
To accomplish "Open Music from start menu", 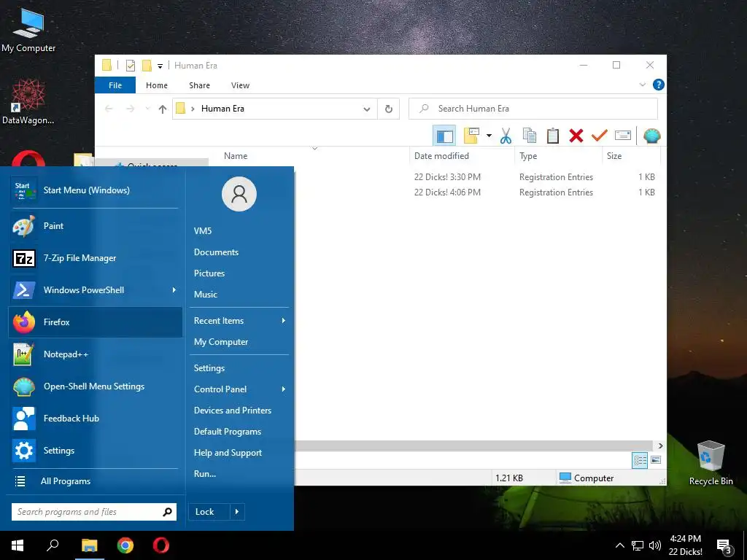I will click(x=239, y=295).
